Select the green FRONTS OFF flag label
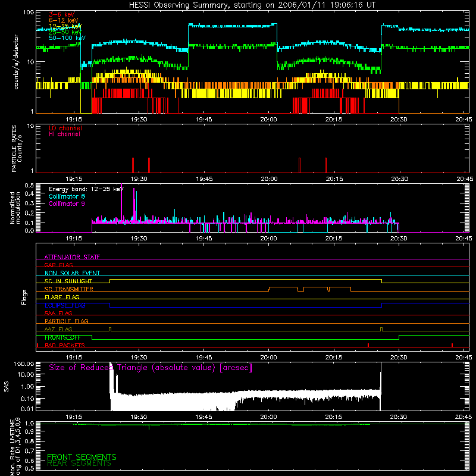This screenshot has width=476, height=476. pos(62,337)
